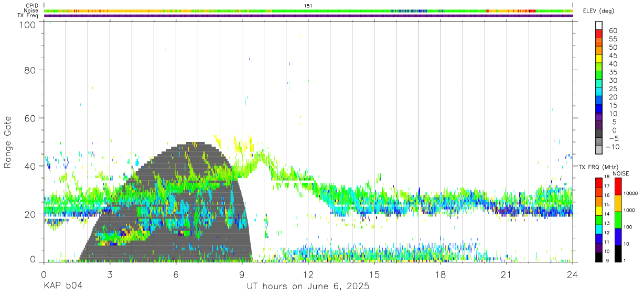Click the 'UT hours on June 6, 2025' title
This screenshot has width=644, height=297.
[308, 287]
